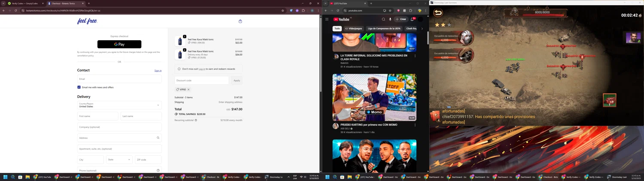This screenshot has width=644, height=181.
Task: Open options for La Torre Infernal video
Action: (x=415, y=56)
